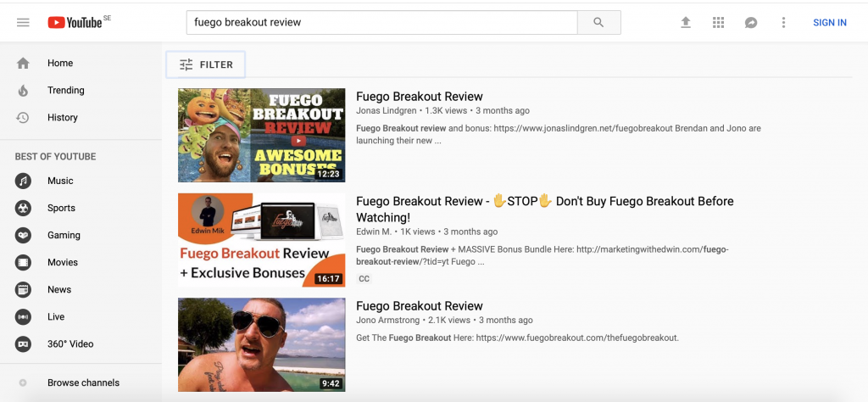
Task: Click description Get The Fuego Breakout Here
Action: (517, 338)
